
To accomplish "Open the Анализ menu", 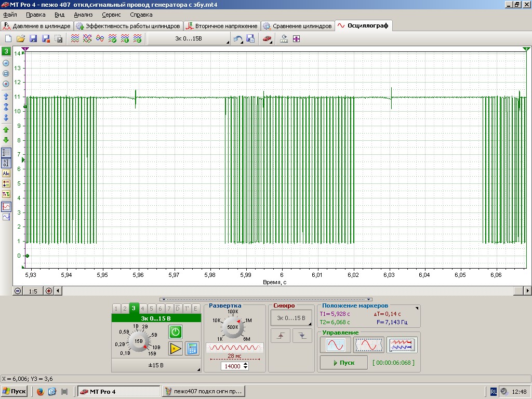I will click(x=83, y=15).
